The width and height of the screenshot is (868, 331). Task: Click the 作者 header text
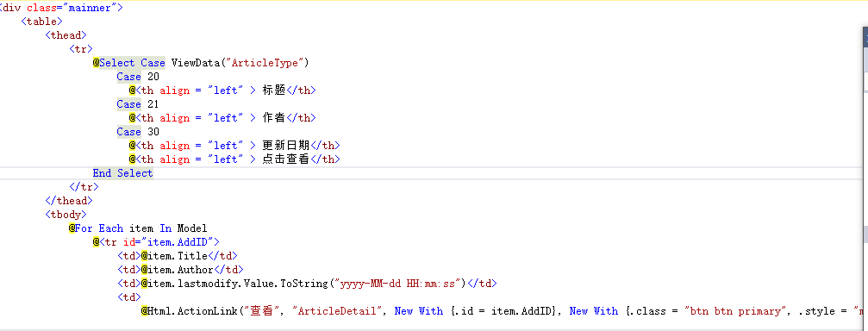pyautogui.click(x=274, y=118)
